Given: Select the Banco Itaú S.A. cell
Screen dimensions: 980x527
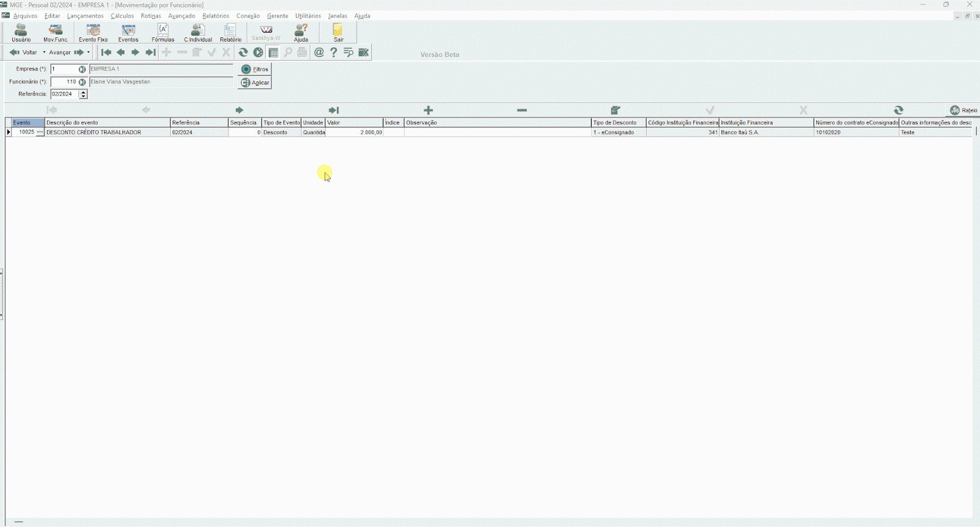Looking at the screenshot, I should [x=766, y=132].
